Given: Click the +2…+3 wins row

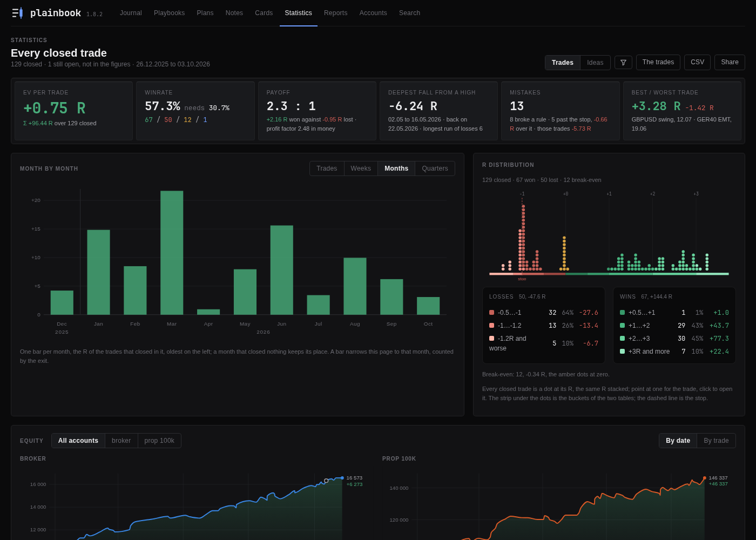Looking at the screenshot, I should [674, 339].
